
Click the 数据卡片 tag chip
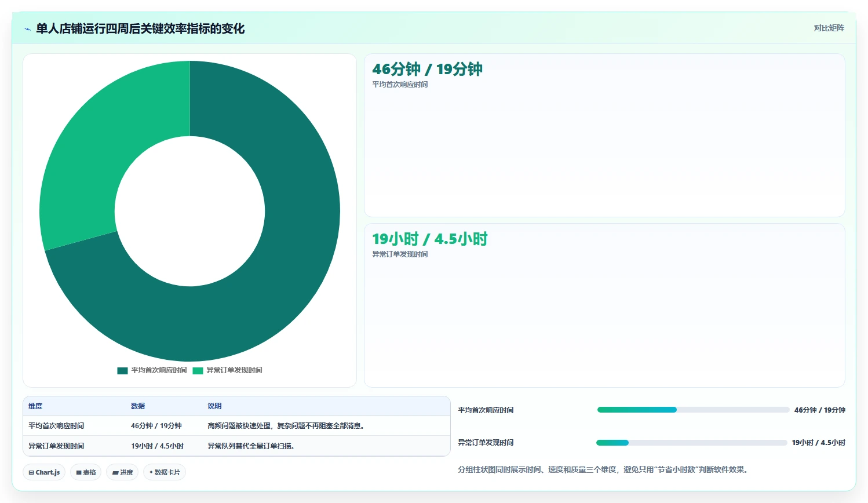165,472
